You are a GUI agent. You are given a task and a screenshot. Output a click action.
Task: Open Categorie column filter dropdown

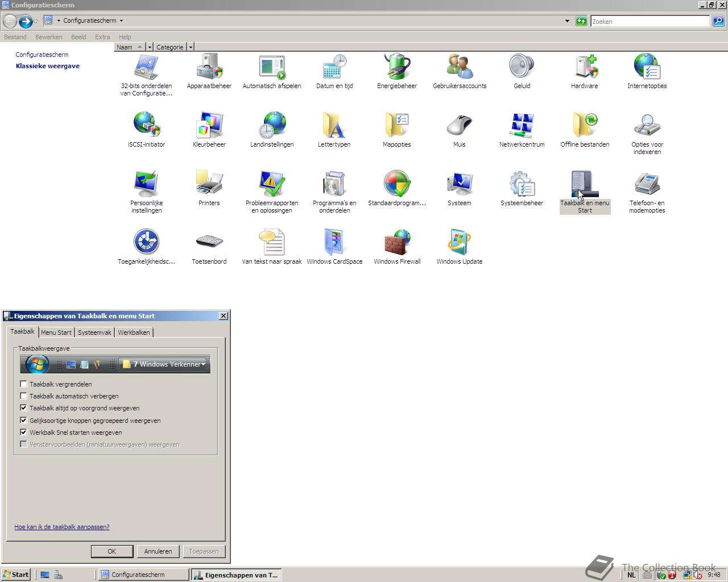(x=191, y=47)
